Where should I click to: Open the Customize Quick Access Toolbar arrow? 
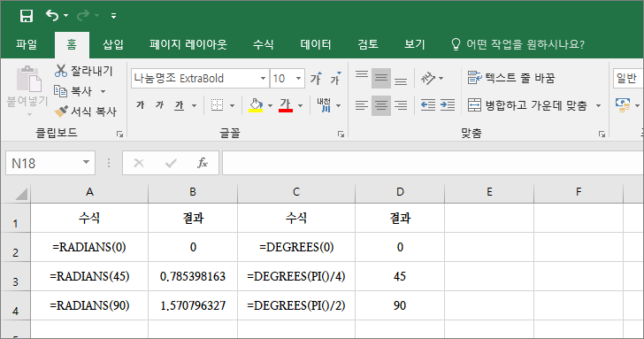(x=114, y=16)
